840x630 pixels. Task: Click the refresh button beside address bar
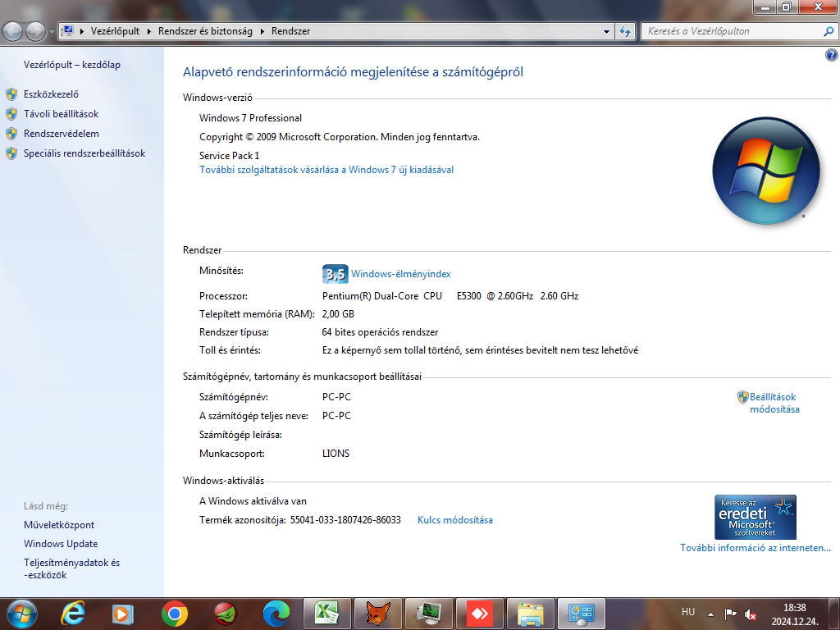click(x=625, y=31)
